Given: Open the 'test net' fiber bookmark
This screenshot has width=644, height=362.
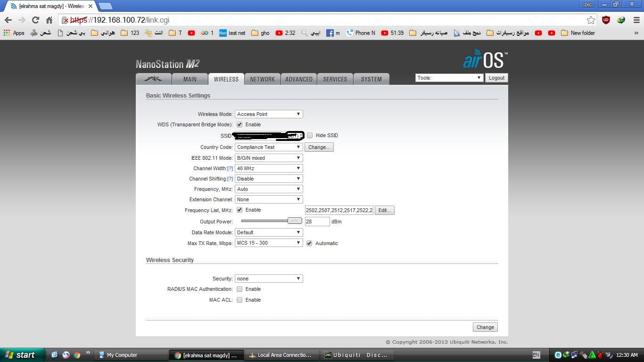Looking at the screenshot, I should [232, 33].
